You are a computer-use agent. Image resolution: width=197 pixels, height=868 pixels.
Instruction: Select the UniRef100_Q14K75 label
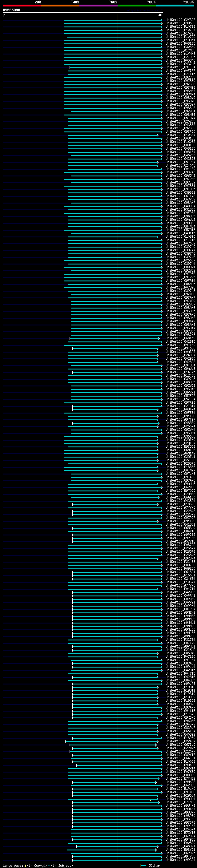tap(180, 372)
